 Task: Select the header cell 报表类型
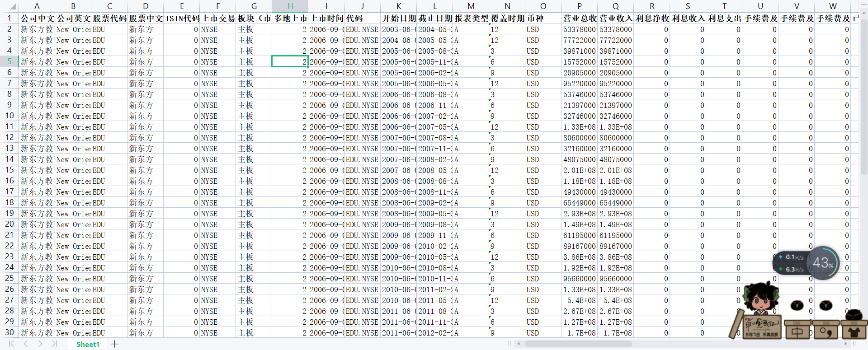point(471,18)
